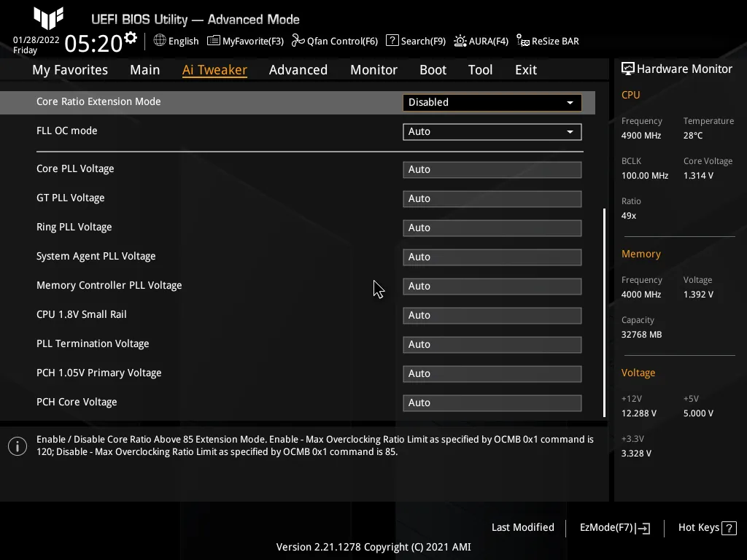This screenshot has width=747, height=560.
Task: Click the Hardware Monitor display icon
Action: tap(628, 69)
